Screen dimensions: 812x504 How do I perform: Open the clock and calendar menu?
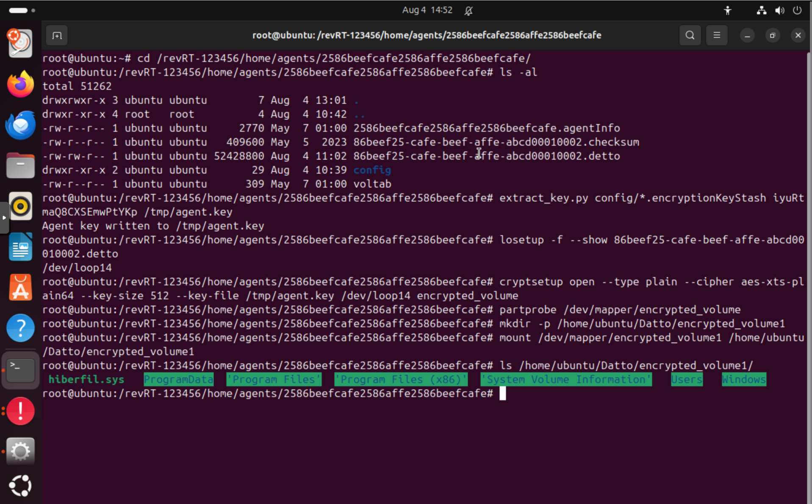427,10
